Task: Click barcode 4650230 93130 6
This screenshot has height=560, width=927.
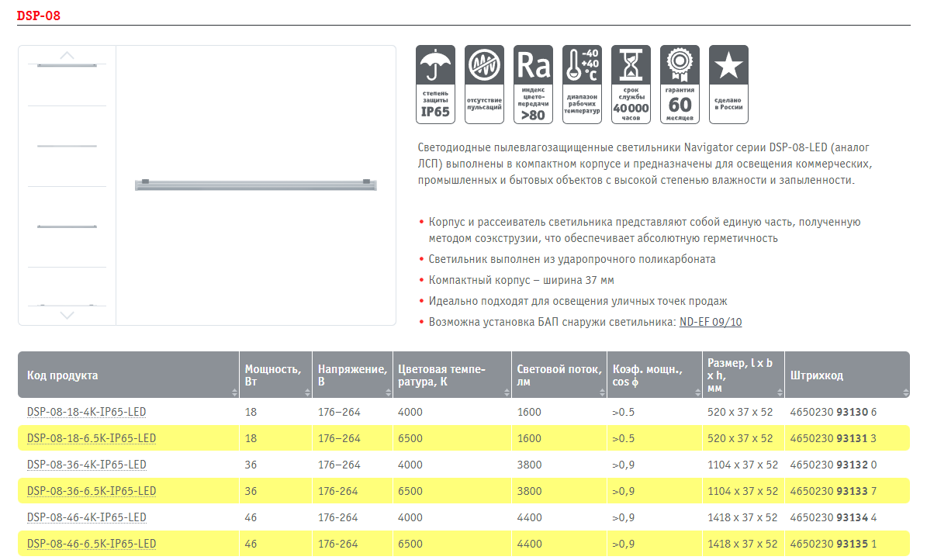Action: tap(834, 412)
